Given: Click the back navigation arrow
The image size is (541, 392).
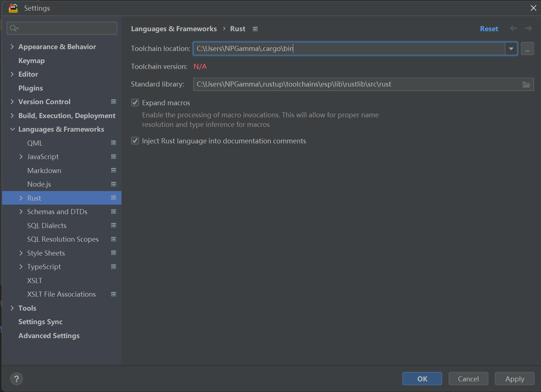Looking at the screenshot, I should click(513, 29).
